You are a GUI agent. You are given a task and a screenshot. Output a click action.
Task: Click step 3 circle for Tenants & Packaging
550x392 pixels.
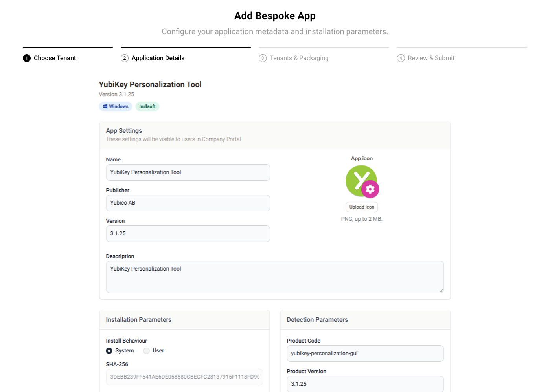263,58
